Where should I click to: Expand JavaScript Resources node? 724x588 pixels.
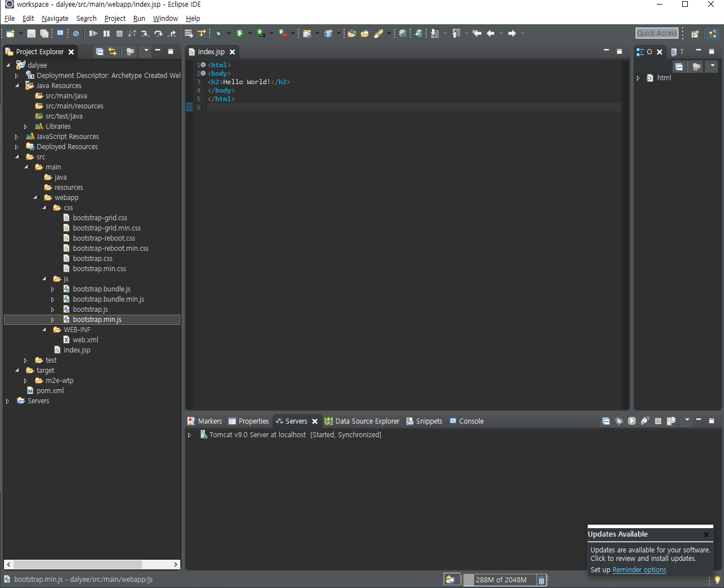(x=16, y=137)
